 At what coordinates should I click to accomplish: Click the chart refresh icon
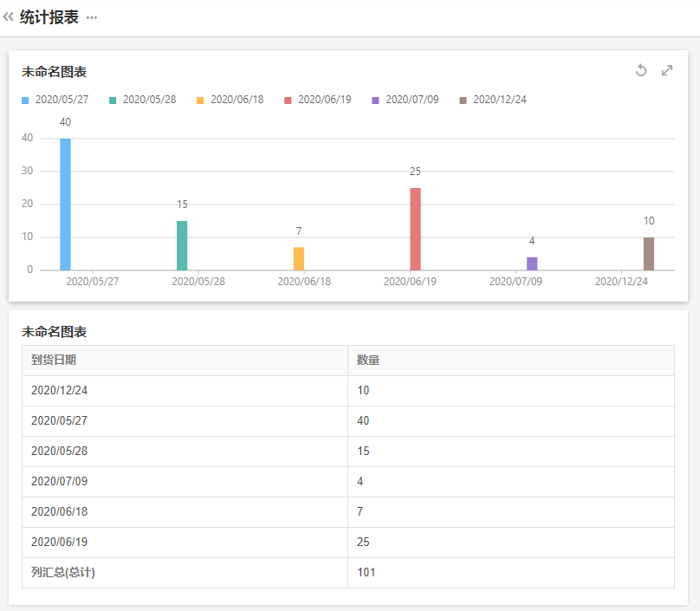(641, 70)
